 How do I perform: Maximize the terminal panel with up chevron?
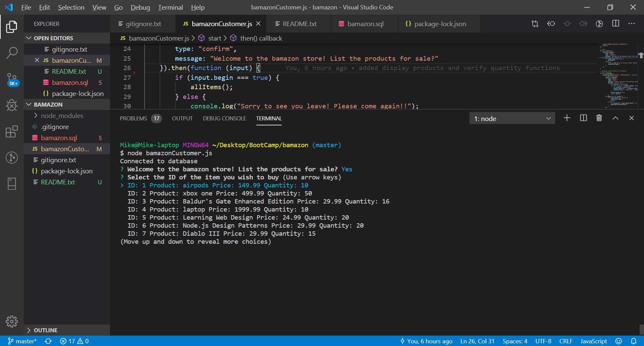(x=615, y=118)
